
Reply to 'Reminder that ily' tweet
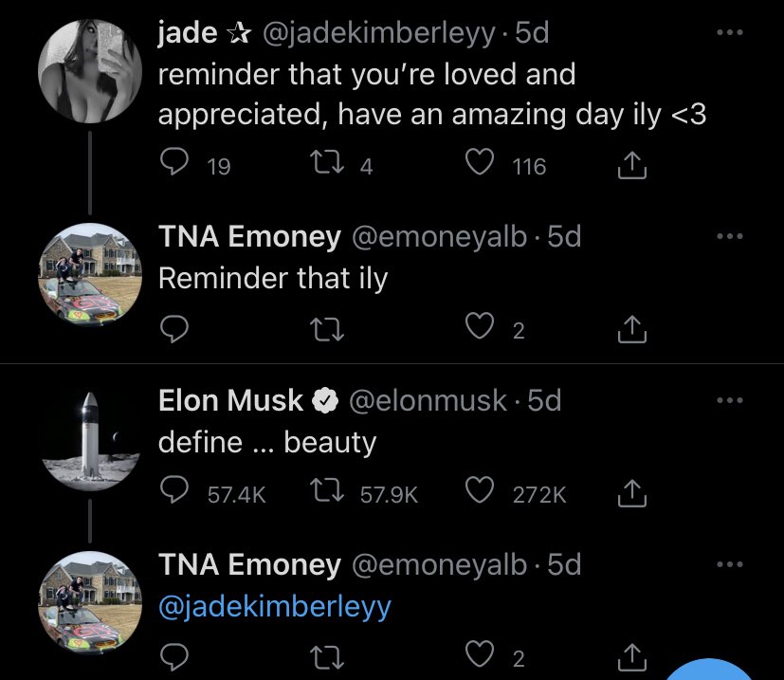click(x=173, y=329)
